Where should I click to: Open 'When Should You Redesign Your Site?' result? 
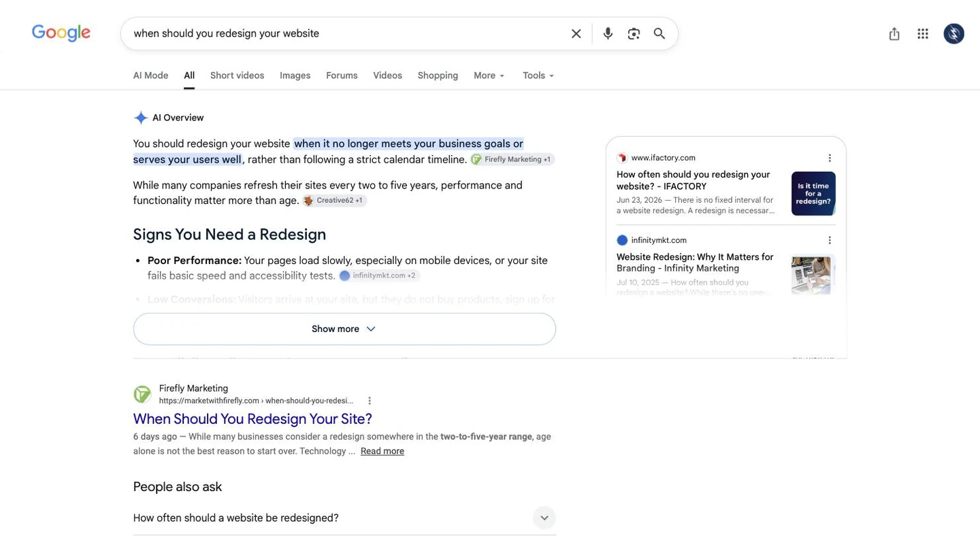(x=252, y=419)
